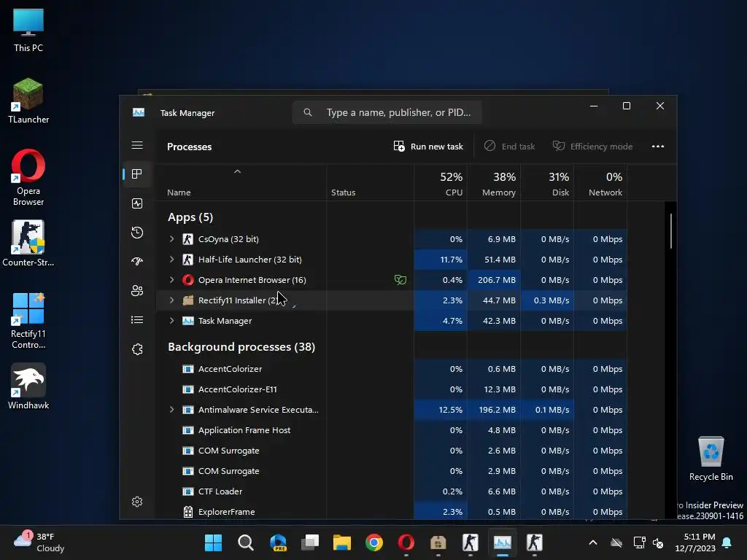The image size is (747, 560).
Task: Click the 206.7 MB memory cell for Opera
Action: (x=494, y=280)
